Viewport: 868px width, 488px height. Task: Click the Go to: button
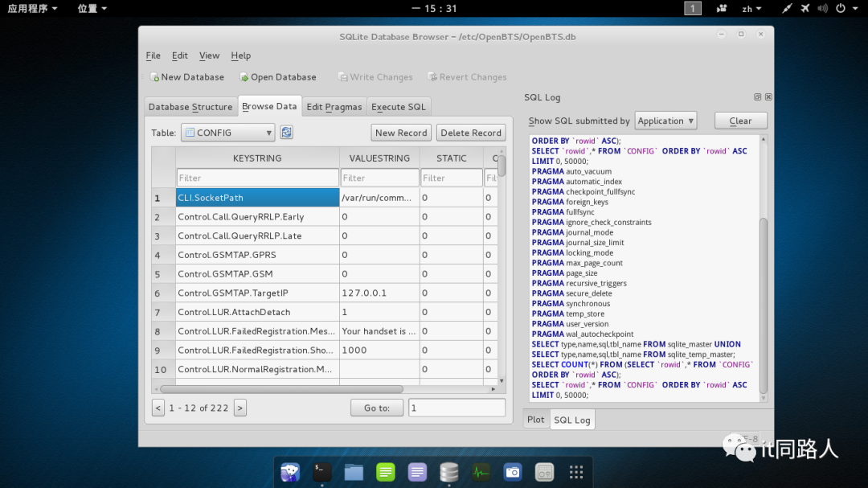pyautogui.click(x=376, y=408)
